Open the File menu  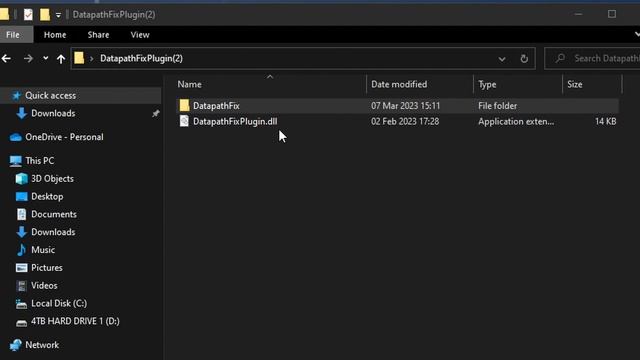click(13, 35)
